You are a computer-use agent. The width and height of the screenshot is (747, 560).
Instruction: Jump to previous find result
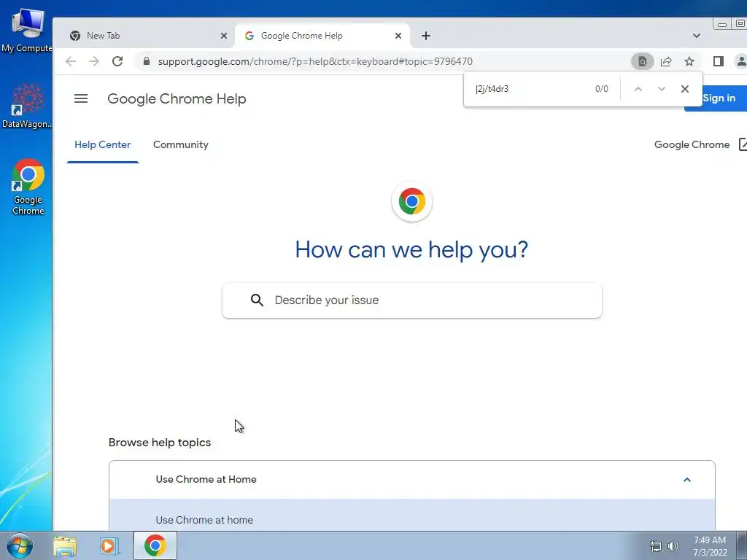tap(638, 89)
